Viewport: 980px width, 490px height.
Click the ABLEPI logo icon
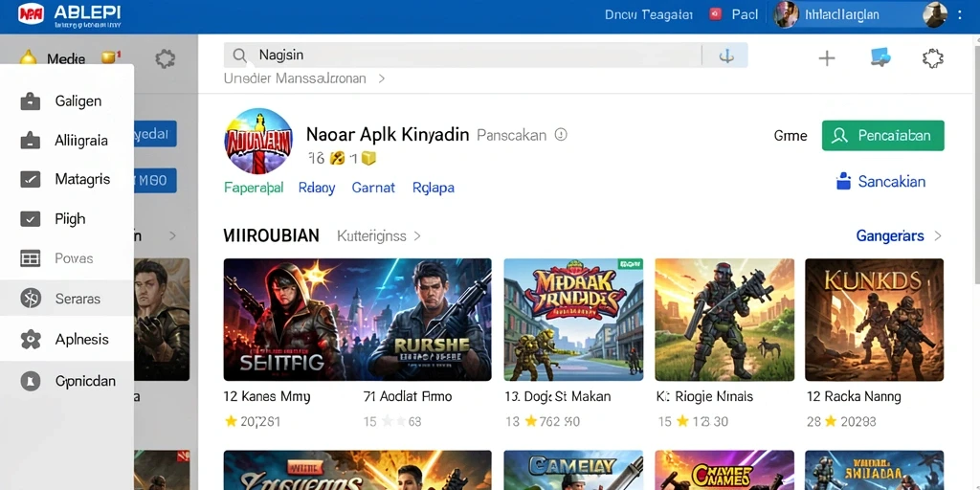pyautogui.click(x=31, y=13)
